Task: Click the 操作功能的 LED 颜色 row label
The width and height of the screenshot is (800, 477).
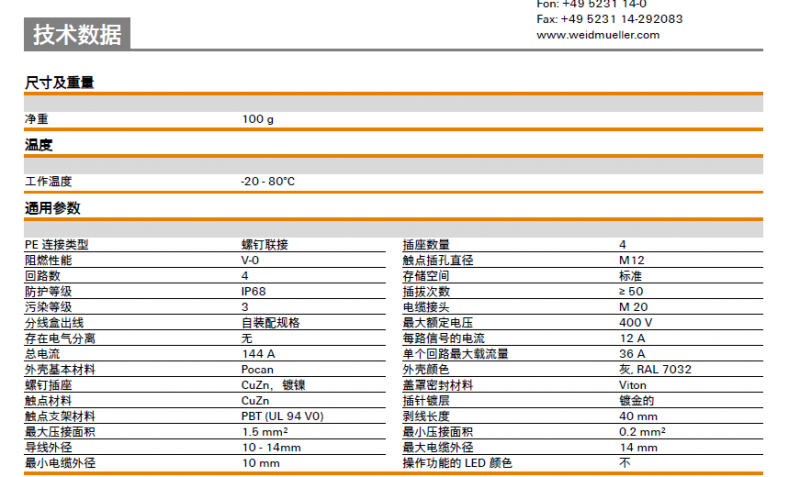Action: click(x=457, y=462)
